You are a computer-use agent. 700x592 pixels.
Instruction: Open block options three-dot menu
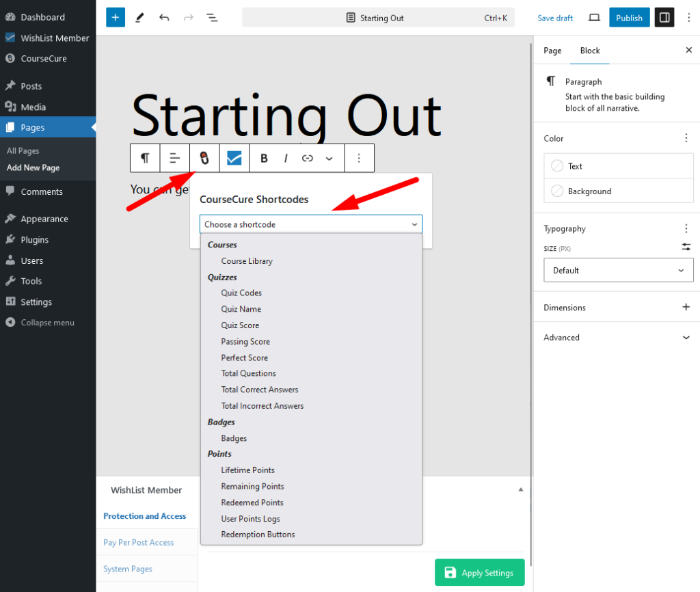359,158
